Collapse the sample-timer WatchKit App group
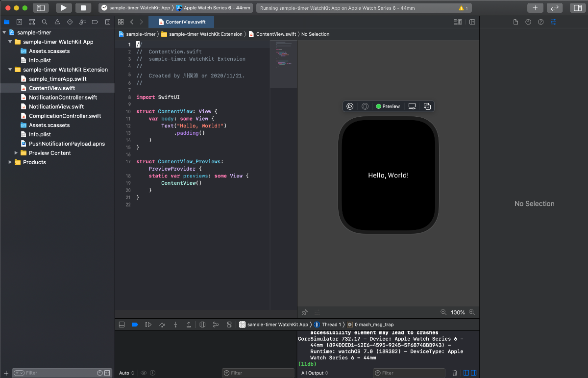The image size is (588, 378). click(x=10, y=42)
